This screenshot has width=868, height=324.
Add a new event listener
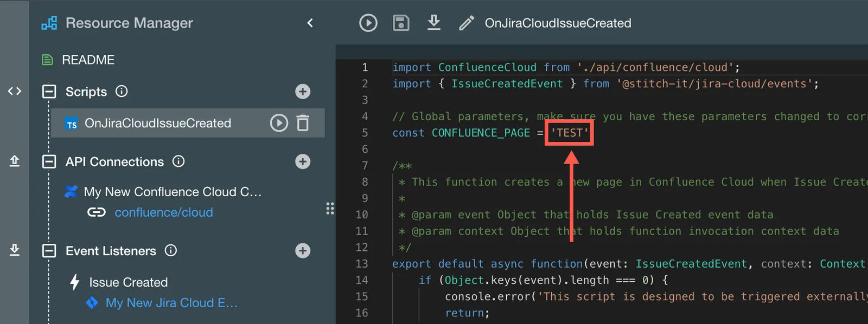point(303,250)
